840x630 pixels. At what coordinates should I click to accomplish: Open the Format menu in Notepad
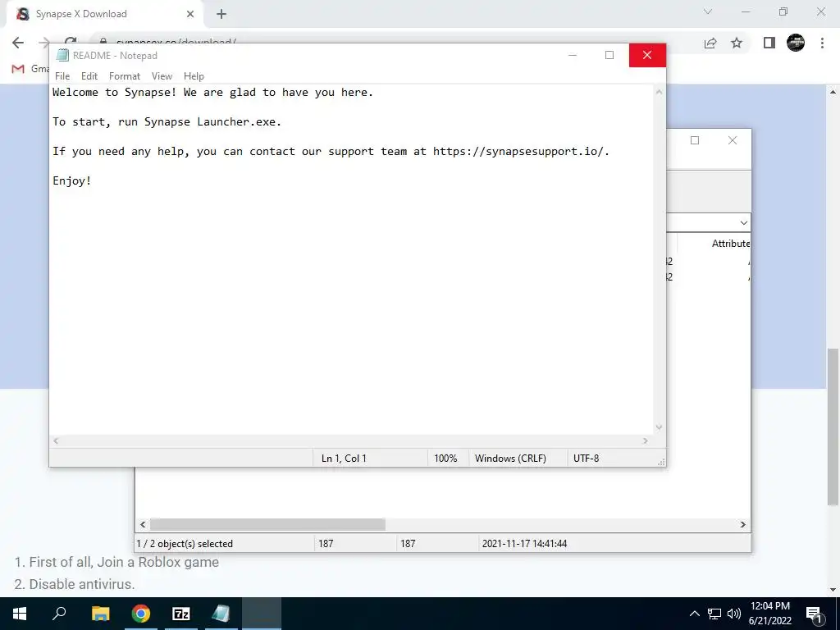(x=125, y=76)
